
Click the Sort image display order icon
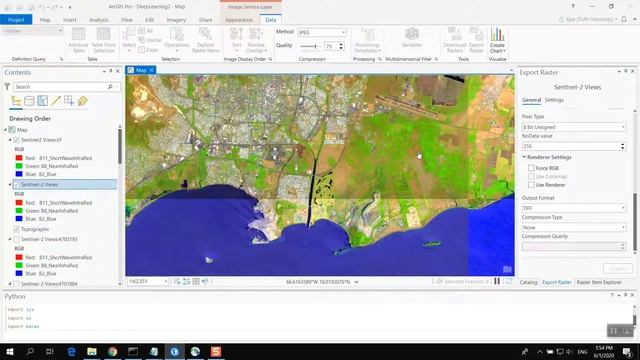click(236, 40)
